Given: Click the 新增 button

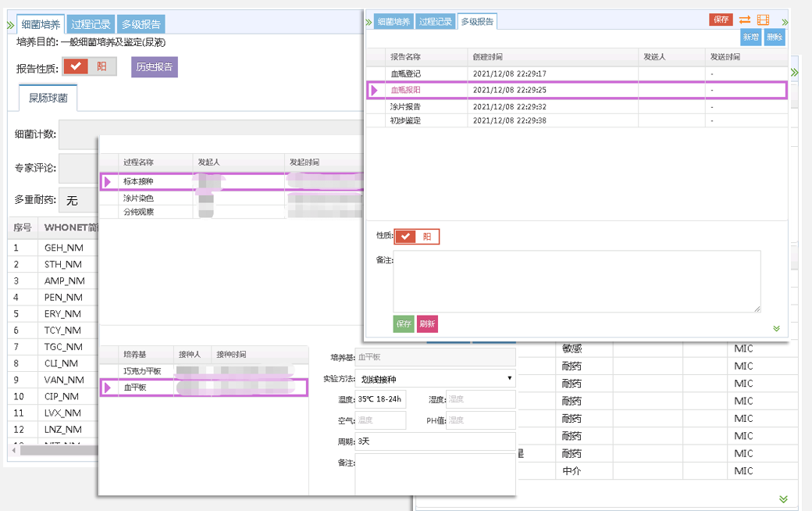Looking at the screenshot, I should [x=750, y=38].
